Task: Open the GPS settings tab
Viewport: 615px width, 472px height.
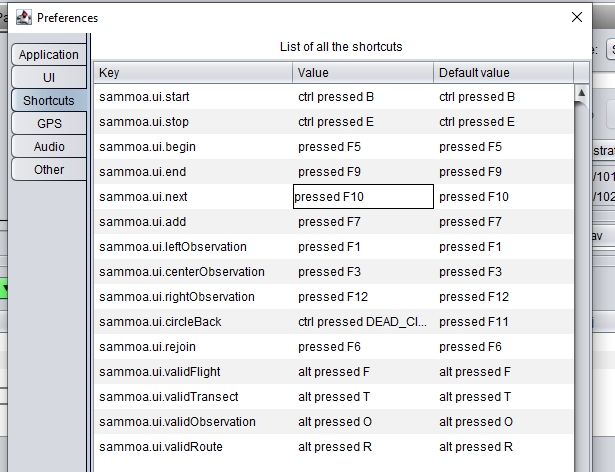Action: click(x=49, y=124)
